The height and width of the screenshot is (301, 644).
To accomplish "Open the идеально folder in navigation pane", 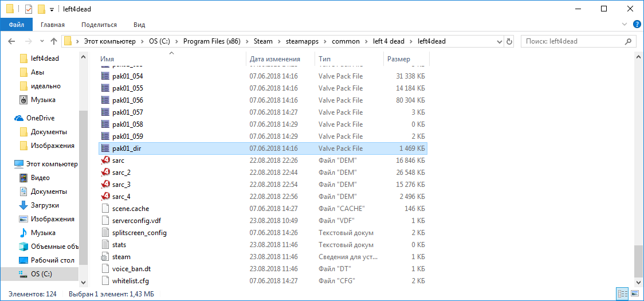I will tap(40, 86).
